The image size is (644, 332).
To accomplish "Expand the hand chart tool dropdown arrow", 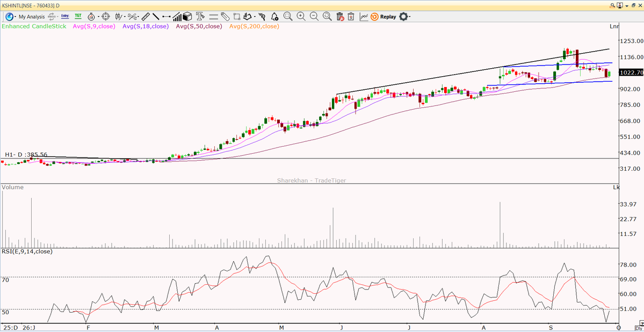I will pos(255,17).
